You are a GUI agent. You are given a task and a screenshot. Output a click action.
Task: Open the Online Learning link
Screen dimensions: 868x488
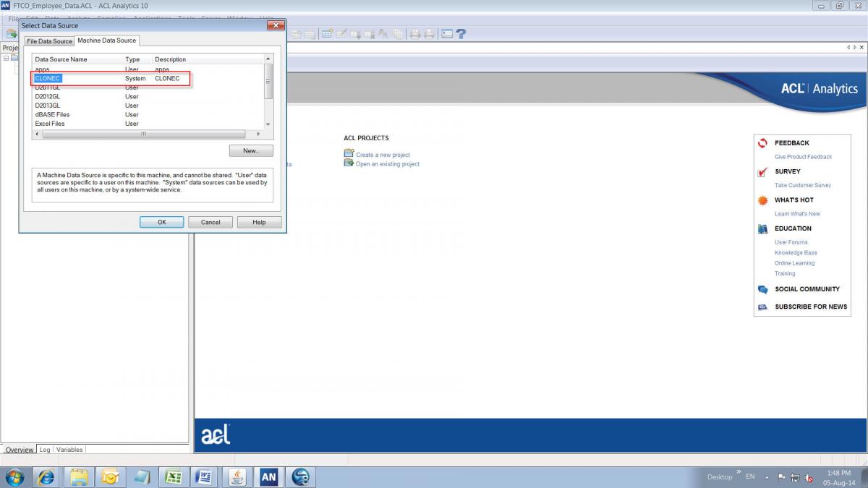795,263
